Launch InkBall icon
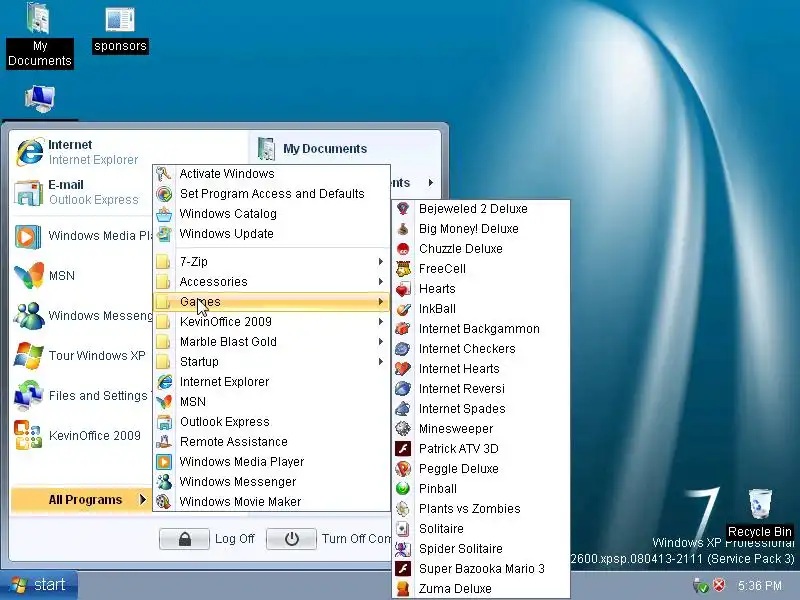The height and width of the screenshot is (600, 800). (403, 309)
